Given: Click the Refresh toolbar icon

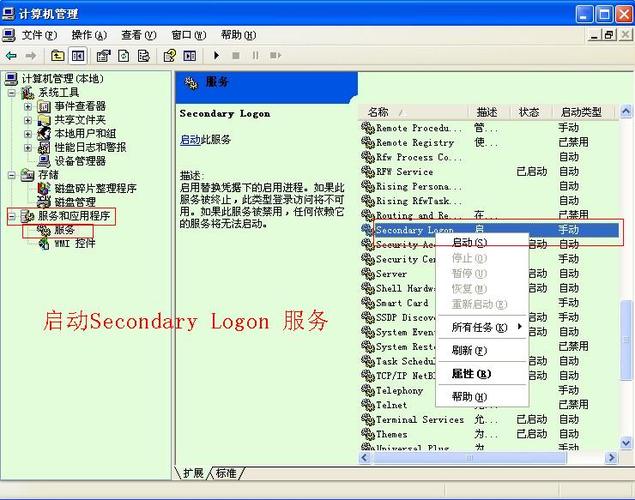Looking at the screenshot, I should [124, 55].
